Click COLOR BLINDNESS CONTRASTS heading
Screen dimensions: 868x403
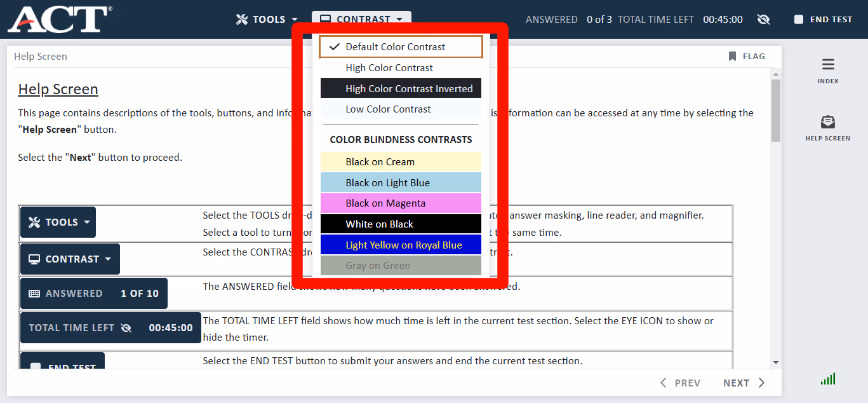tap(401, 140)
